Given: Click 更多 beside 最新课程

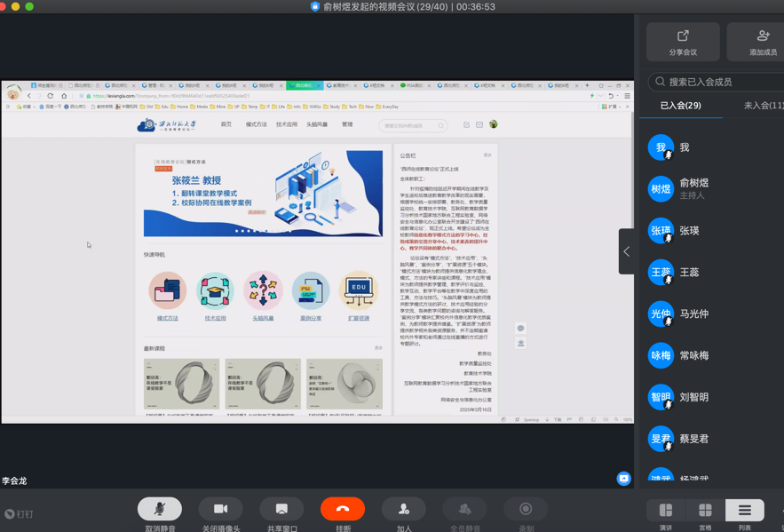Looking at the screenshot, I should click(x=378, y=348).
